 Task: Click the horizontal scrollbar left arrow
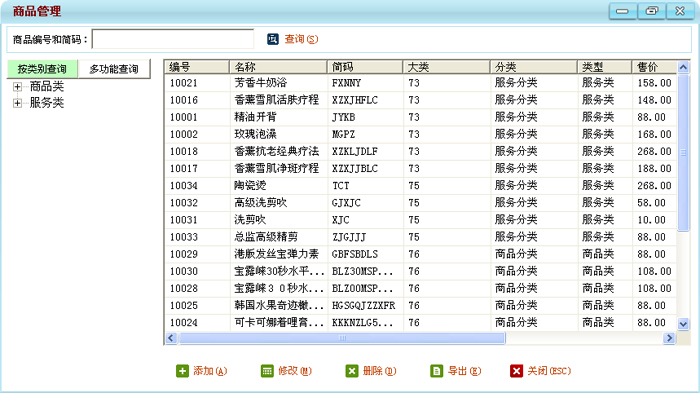[x=171, y=338]
